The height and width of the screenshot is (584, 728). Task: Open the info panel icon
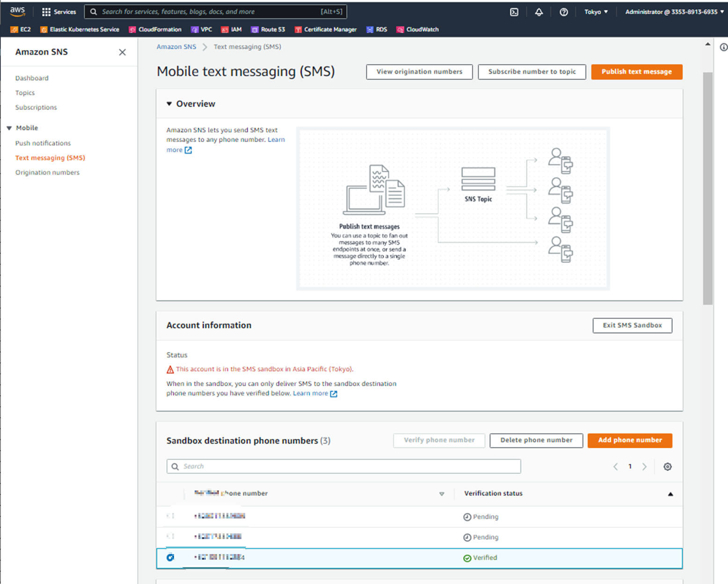(x=723, y=47)
